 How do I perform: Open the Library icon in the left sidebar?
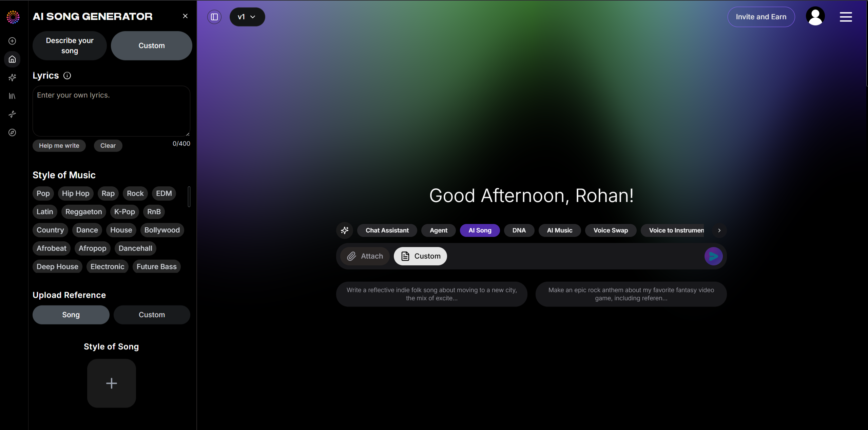click(12, 96)
